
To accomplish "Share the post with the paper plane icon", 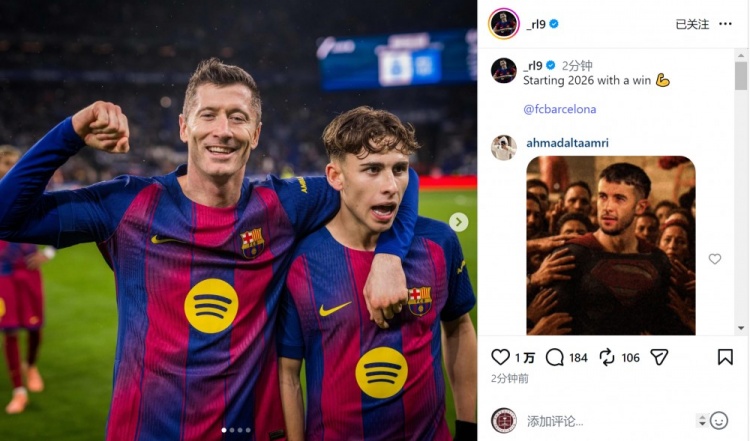I will [659, 357].
